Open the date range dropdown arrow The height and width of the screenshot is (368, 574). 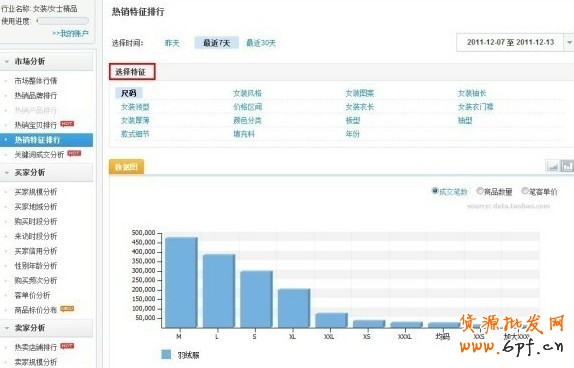(x=569, y=42)
